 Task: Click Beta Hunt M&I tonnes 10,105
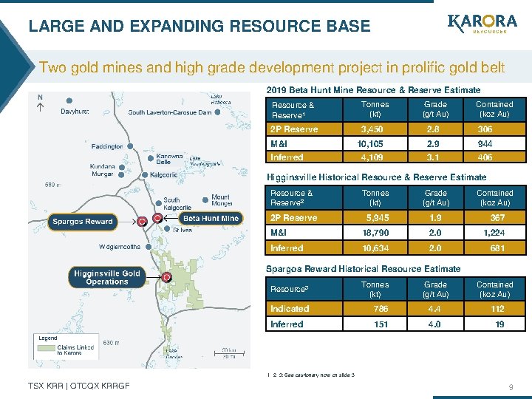pos(370,144)
